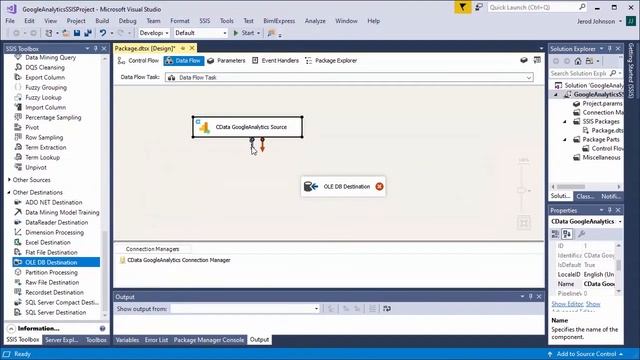
Task: Click the Save toolbar icon
Action: tap(77, 33)
